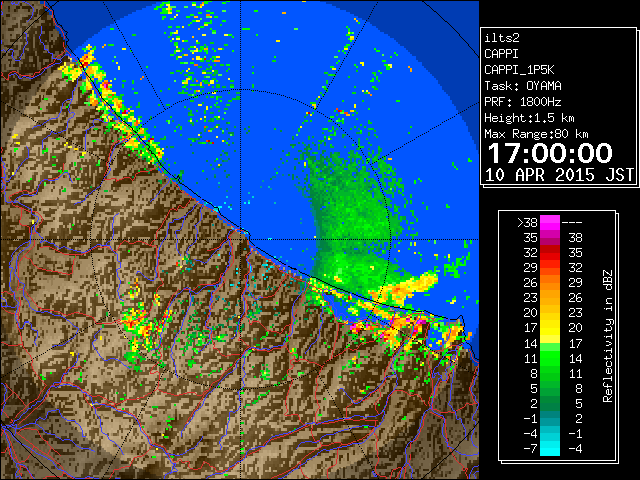Click the '---' legend label

pos(571,223)
